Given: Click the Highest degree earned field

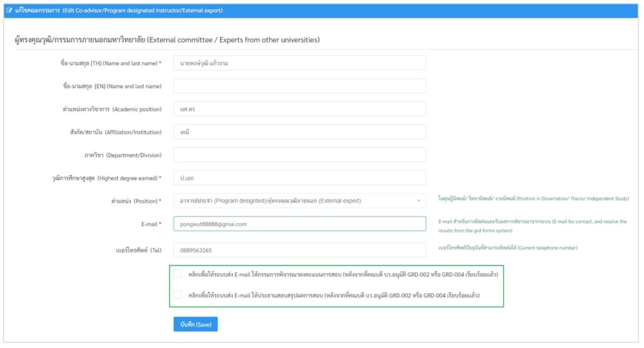Looking at the screenshot, I should [x=299, y=178].
